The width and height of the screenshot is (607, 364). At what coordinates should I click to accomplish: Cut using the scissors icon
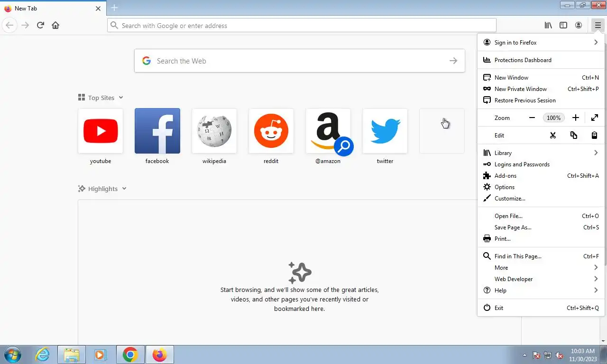[553, 135]
